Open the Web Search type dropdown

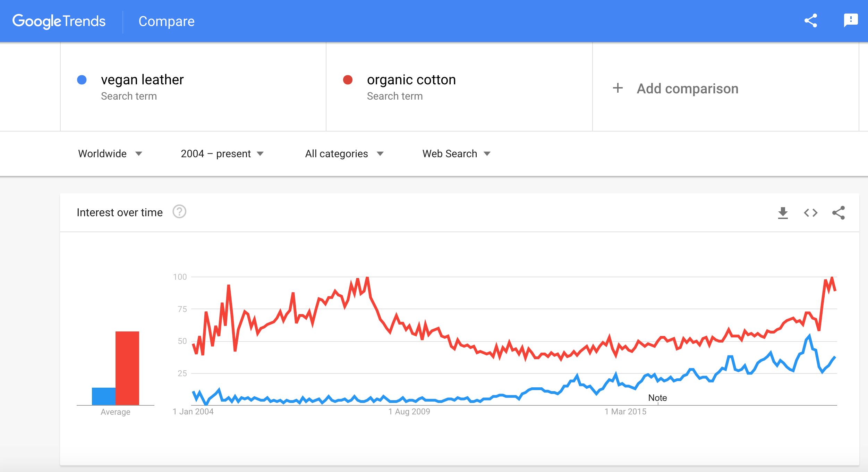[456, 154]
